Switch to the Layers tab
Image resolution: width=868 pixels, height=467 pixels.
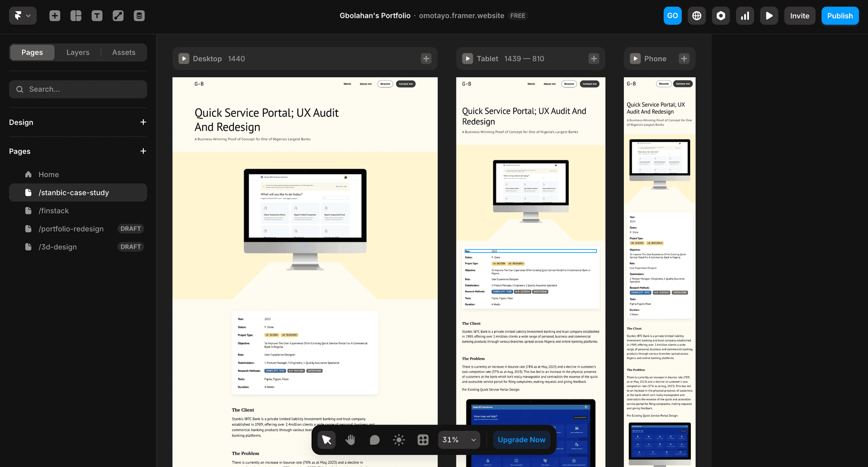(x=78, y=52)
